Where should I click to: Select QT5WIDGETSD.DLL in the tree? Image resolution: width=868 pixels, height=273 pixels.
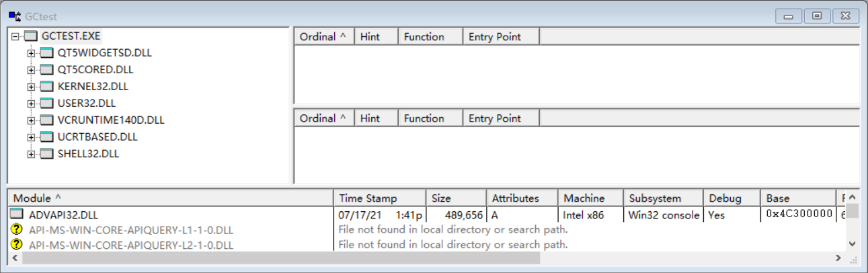pyautogui.click(x=105, y=52)
